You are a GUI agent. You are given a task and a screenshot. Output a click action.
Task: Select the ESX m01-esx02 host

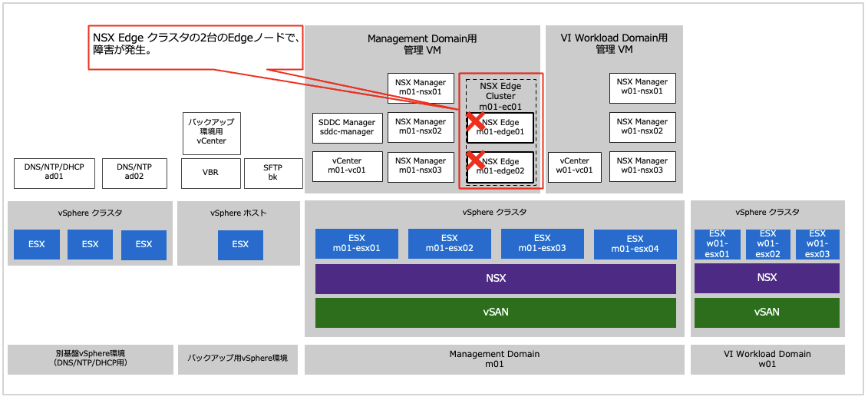pos(450,244)
